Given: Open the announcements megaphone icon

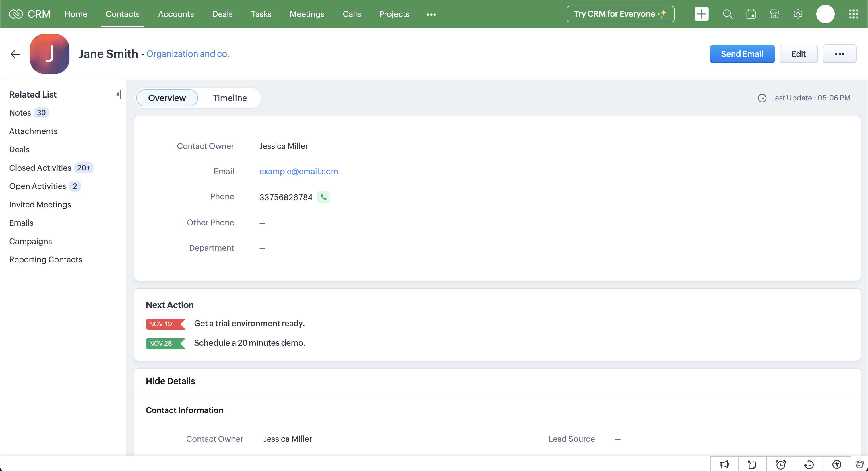Looking at the screenshot, I should click(724, 465).
